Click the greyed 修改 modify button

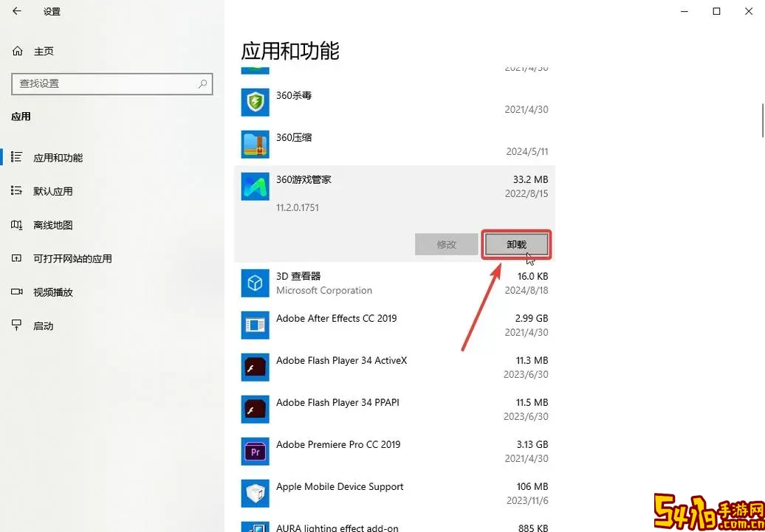click(x=447, y=244)
